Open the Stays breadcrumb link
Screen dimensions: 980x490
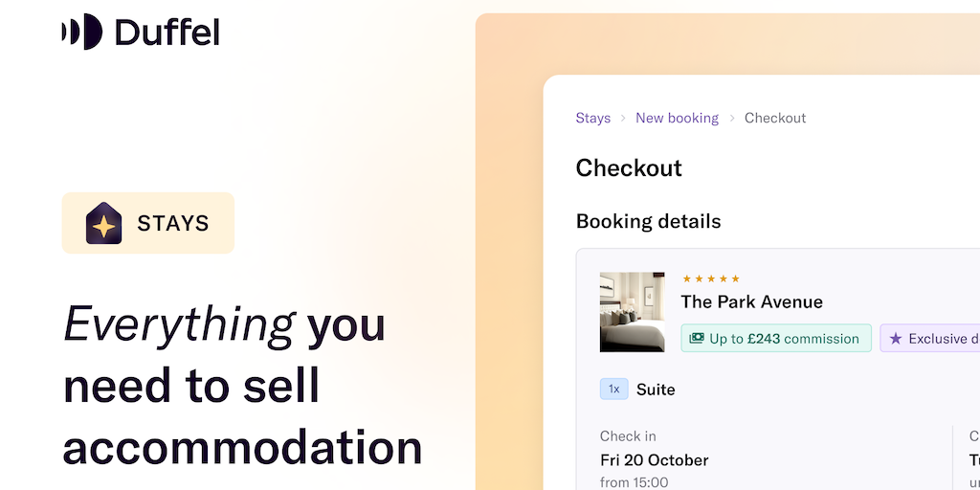[592, 118]
